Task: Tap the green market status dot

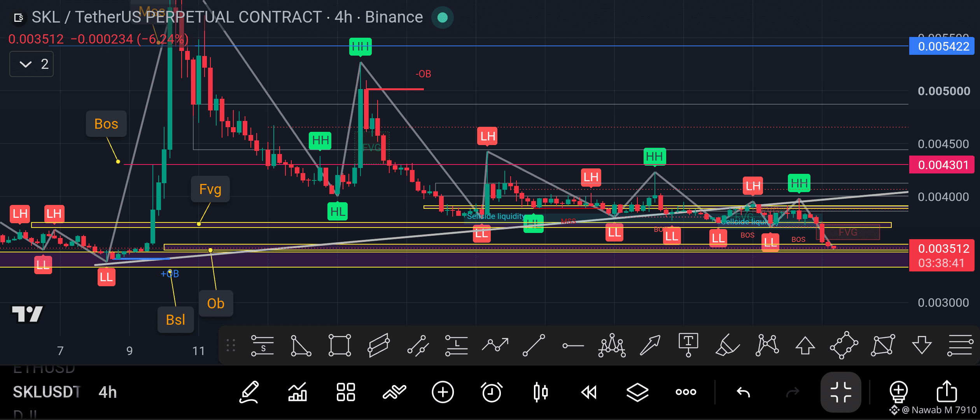Action: (442, 17)
